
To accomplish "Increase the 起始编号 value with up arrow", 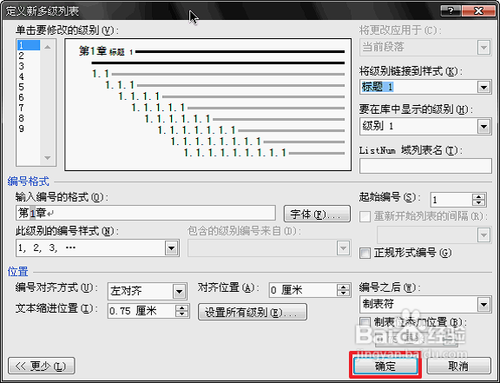I will point(479,197).
